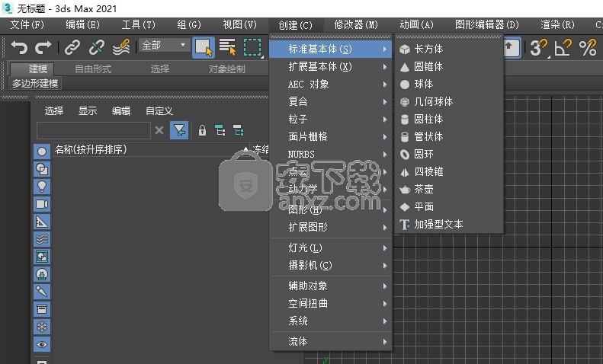Select the Link tool icon
603x364 pixels.
tap(72, 48)
